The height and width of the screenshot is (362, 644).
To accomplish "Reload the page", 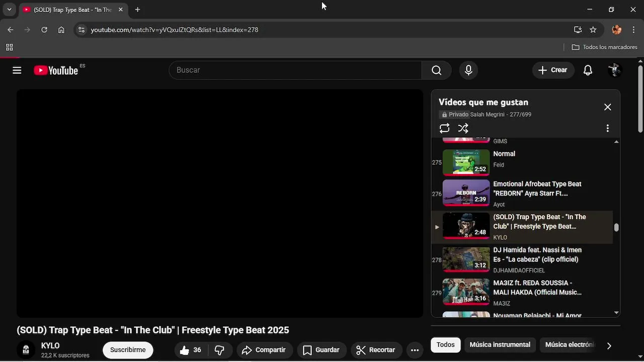I will (x=44, y=30).
